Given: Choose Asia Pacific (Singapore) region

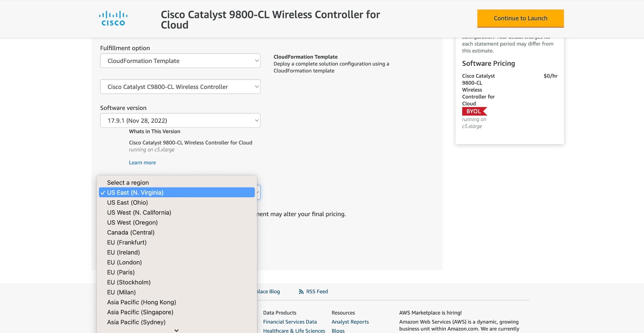Looking at the screenshot, I should click(140, 312).
